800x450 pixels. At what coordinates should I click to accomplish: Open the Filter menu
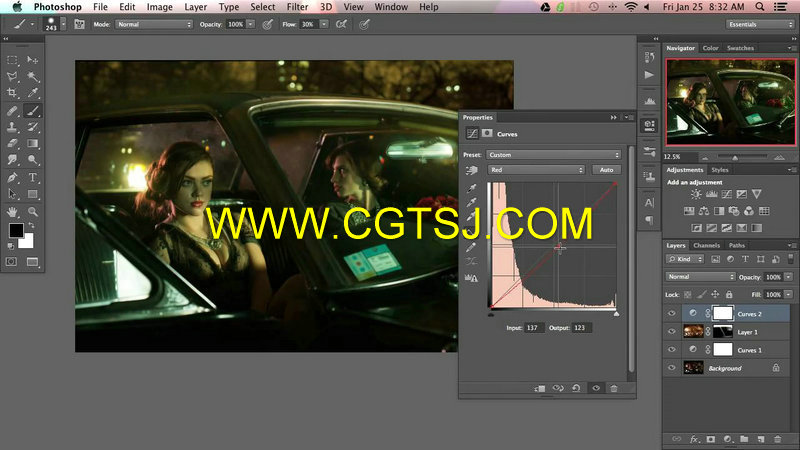[x=297, y=7]
